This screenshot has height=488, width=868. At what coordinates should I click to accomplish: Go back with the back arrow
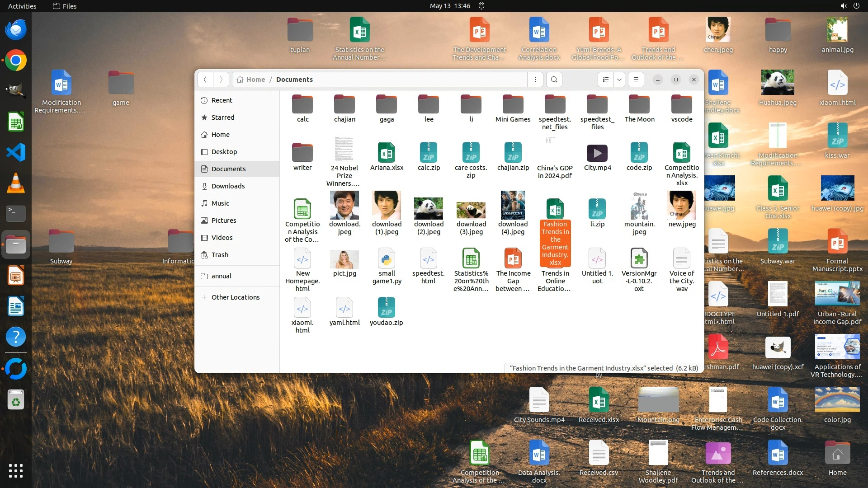coord(205,80)
